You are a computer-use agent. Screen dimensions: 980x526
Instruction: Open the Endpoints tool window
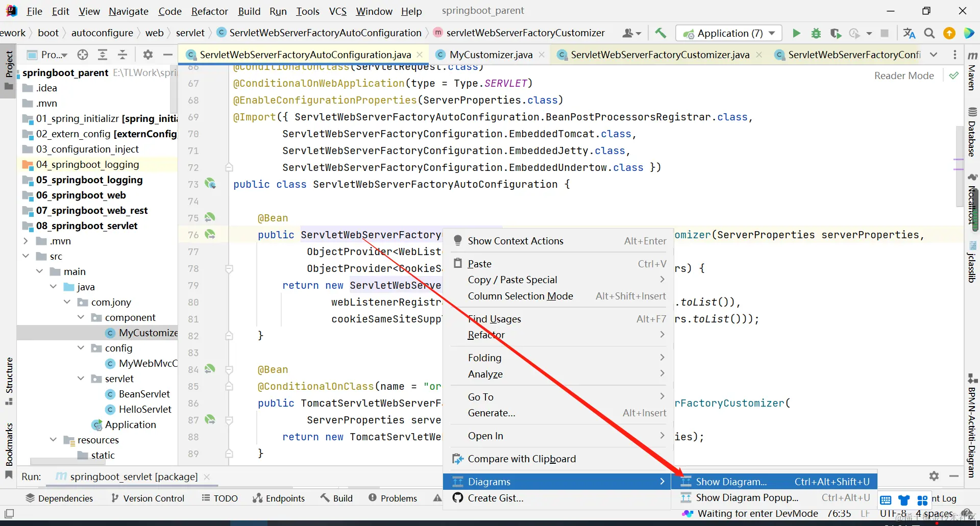click(279, 498)
